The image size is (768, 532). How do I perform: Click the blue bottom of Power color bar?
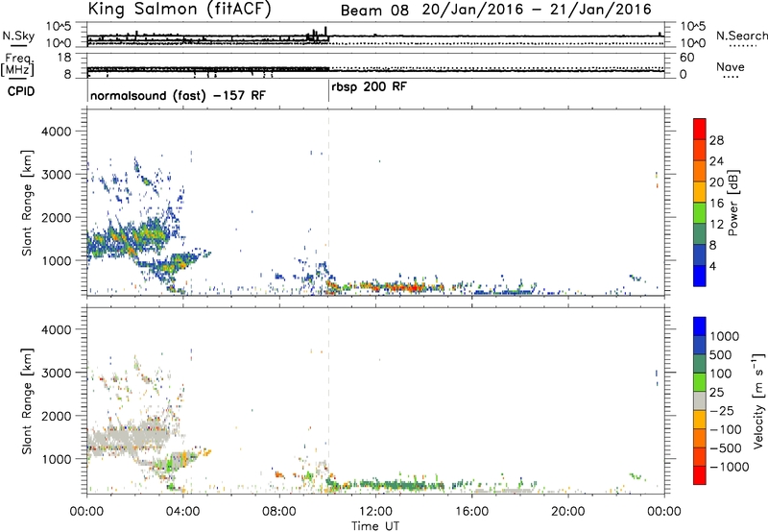tap(700, 276)
